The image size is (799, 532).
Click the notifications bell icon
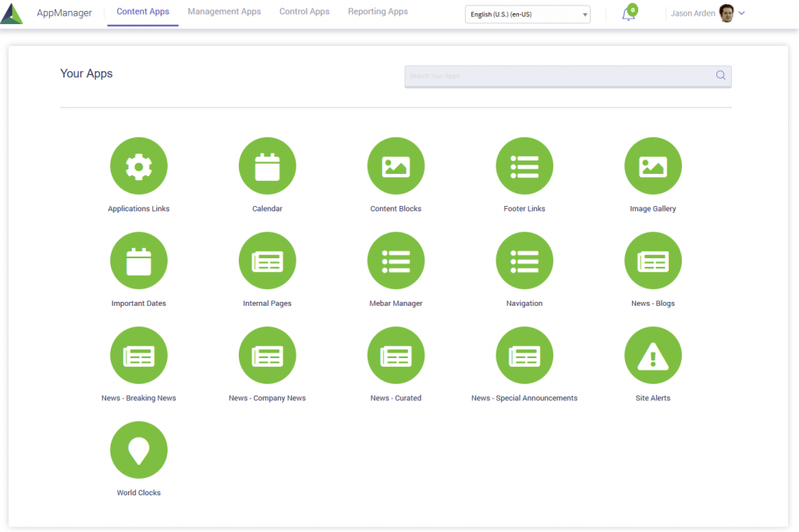click(x=628, y=14)
